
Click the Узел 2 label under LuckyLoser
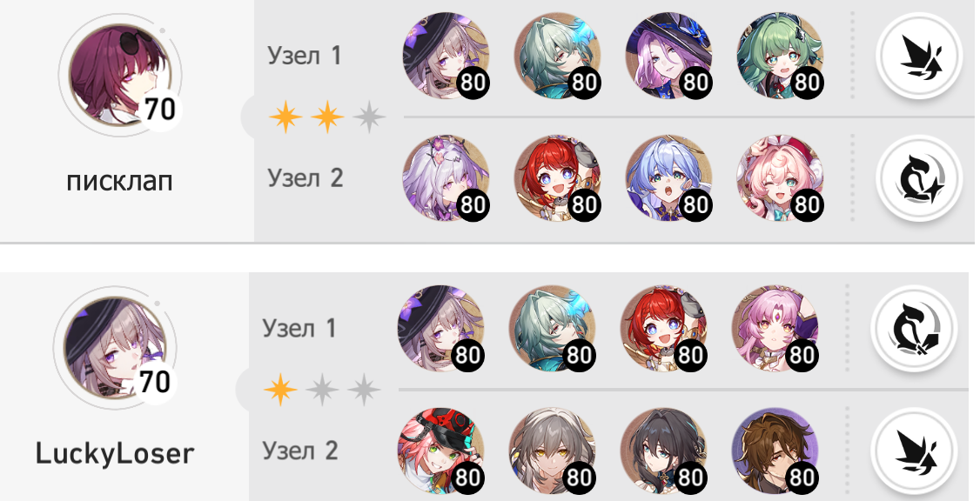(x=300, y=451)
